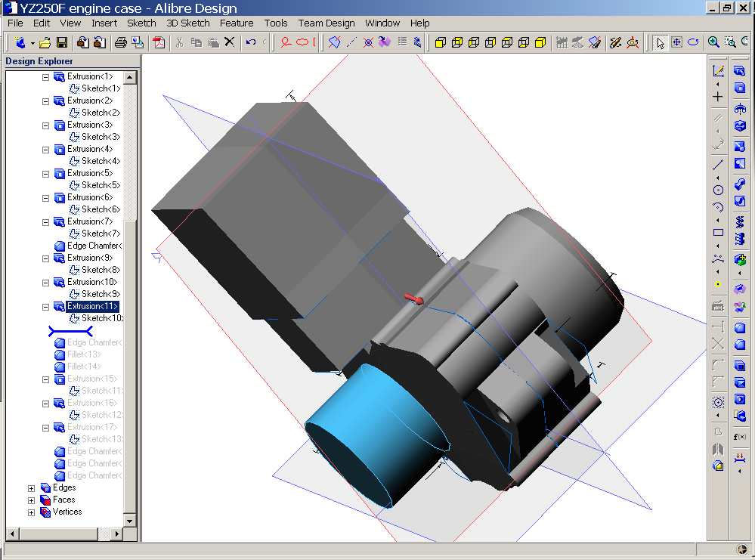
Task: Open the Edit menu
Action: pos(42,23)
